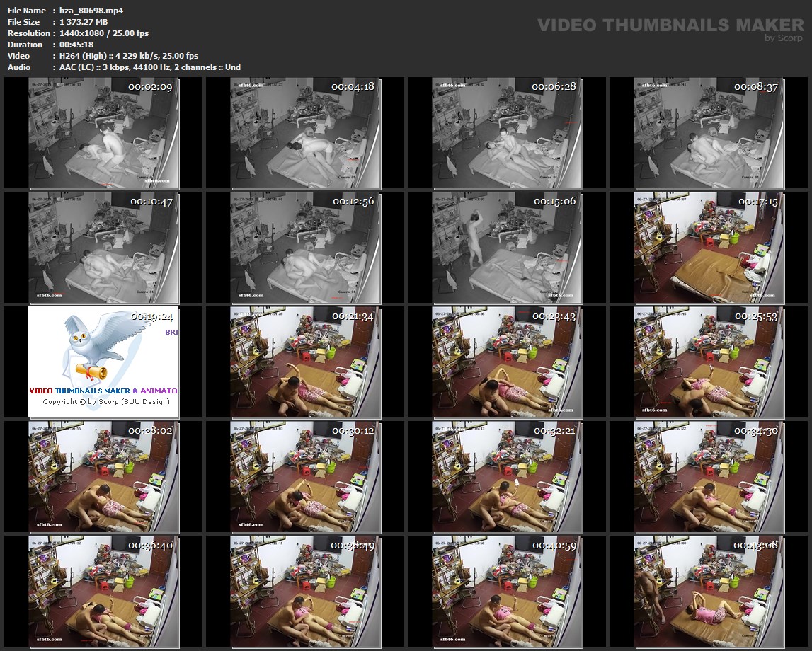The height and width of the screenshot is (651, 812).
Task: Select the thumbnail stamped 00:36:40
Action: [x=104, y=592]
